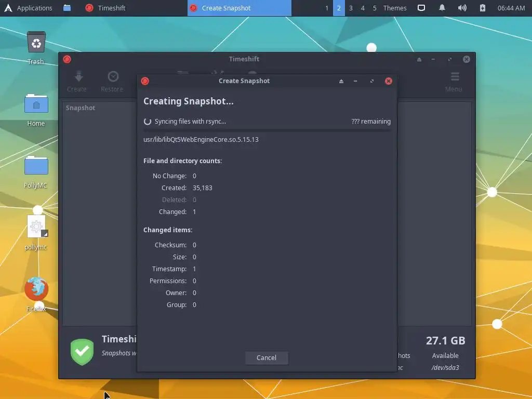Click the shade arrow in Create Snapshot titlebar
532x399 pixels.
coord(341,81)
